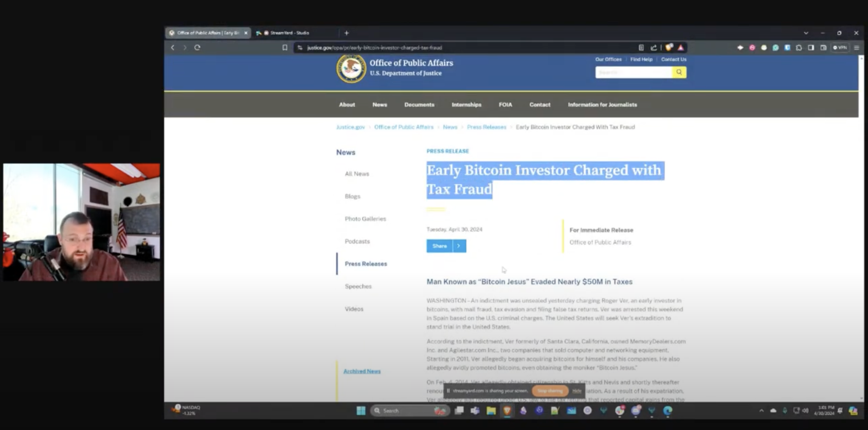Toggle the Brave VPN button
Screen dimensions: 868x430
[x=840, y=47]
